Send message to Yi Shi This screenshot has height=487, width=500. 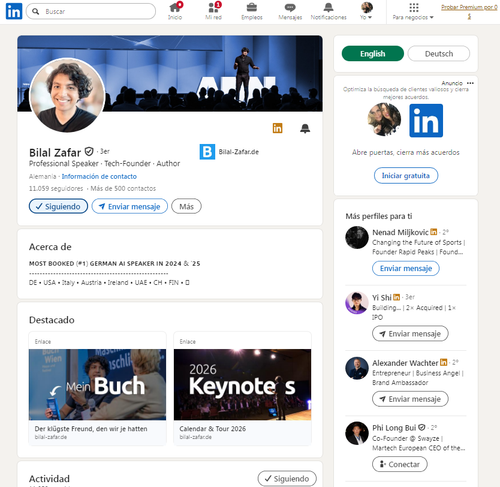[x=410, y=334]
